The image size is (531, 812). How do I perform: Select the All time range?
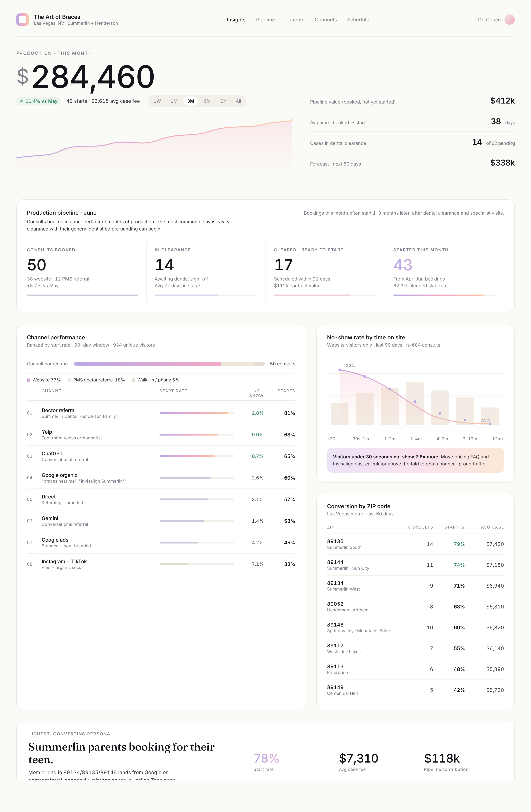pyautogui.click(x=238, y=101)
